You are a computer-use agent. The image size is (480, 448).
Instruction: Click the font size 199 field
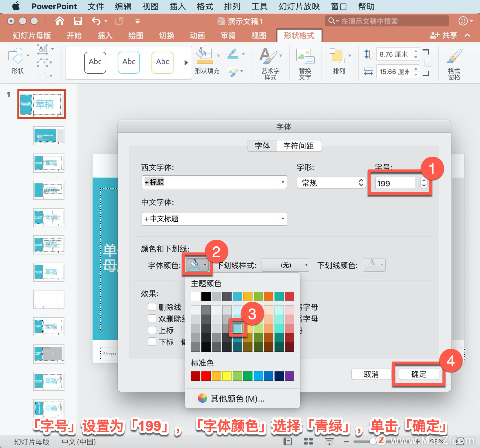395,183
